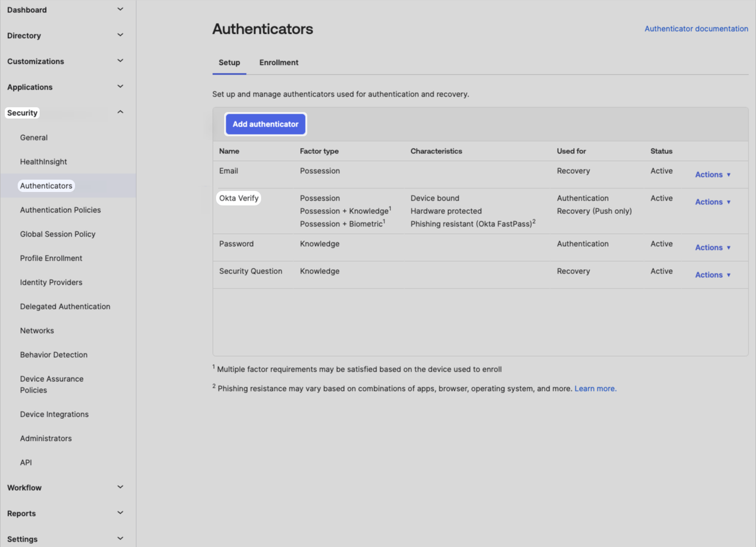Open Profile Enrollment settings
Image resolution: width=756 pixels, height=547 pixels.
51,258
